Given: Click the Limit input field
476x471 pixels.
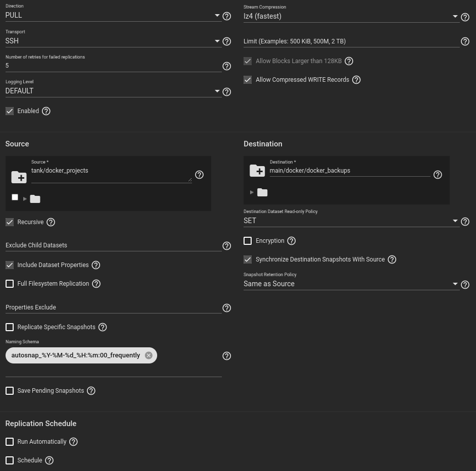Looking at the screenshot, I should click(351, 41).
